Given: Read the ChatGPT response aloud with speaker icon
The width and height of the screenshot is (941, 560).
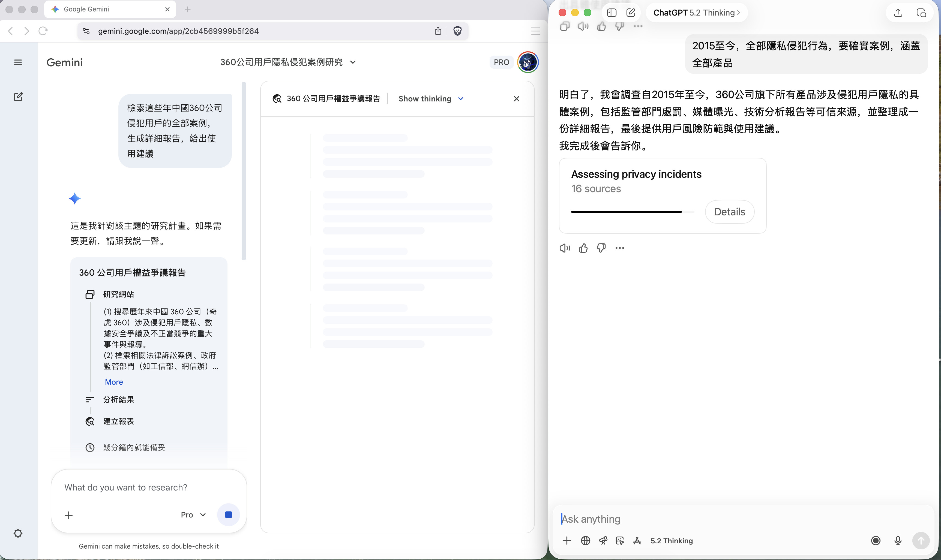Looking at the screenshot, I should [564, 248].
